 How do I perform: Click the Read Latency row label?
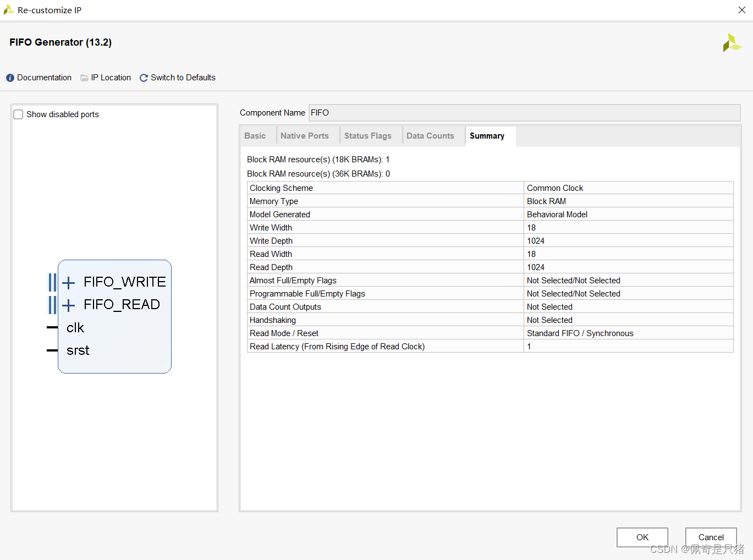337,347
